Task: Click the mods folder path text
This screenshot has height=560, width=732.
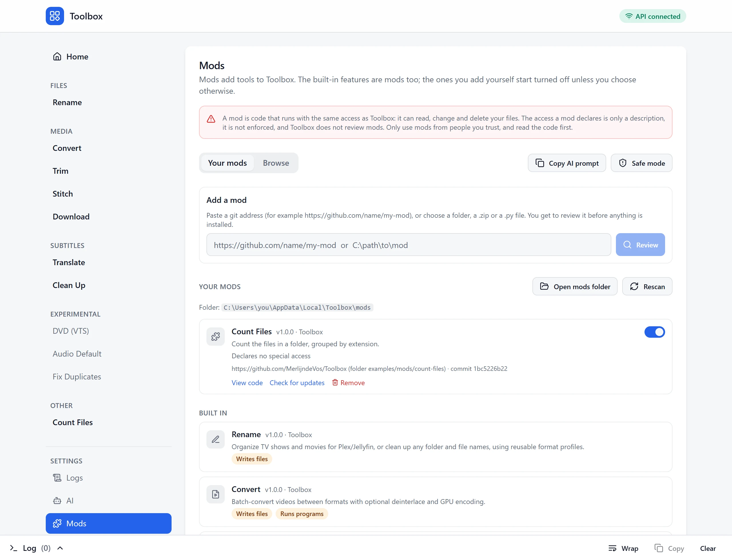Action: (x=297, y=307)
